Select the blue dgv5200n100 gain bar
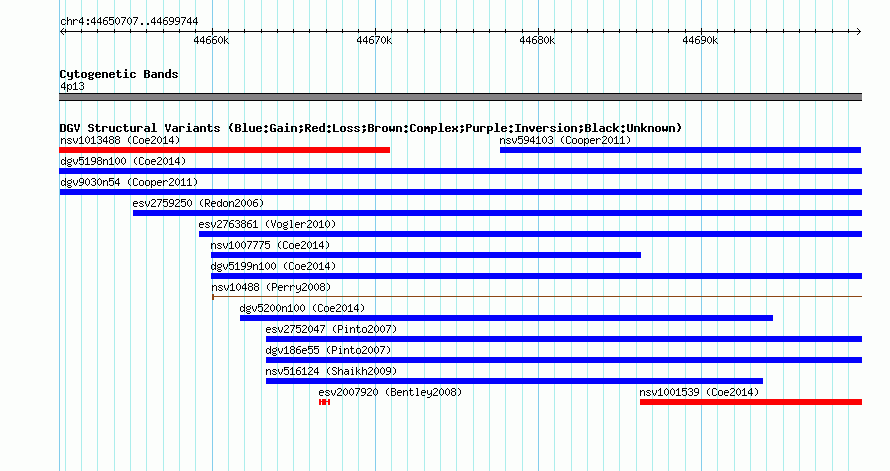 (x=506, y=318)
